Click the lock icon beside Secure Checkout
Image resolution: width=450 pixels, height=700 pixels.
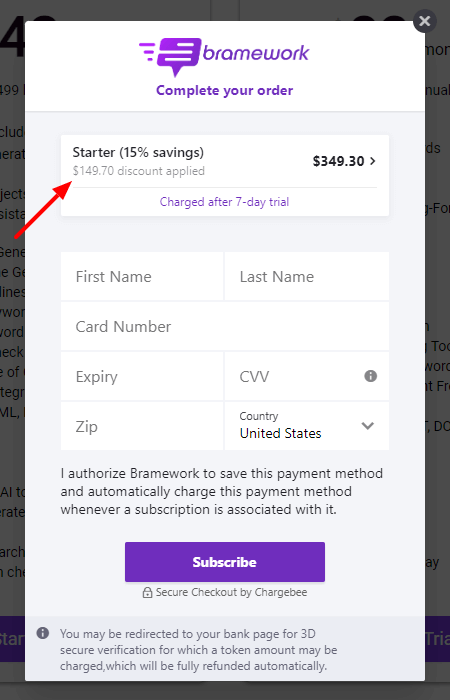pyautogui.click(x=147, y=592)
